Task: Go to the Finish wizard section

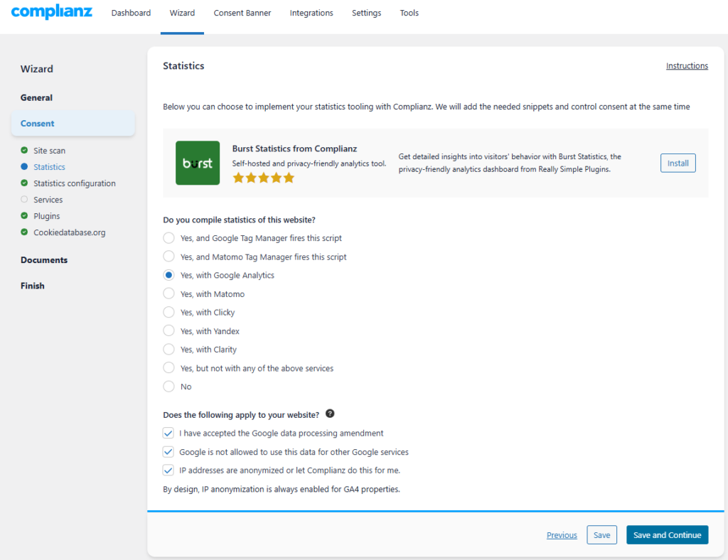Action: 33,286
